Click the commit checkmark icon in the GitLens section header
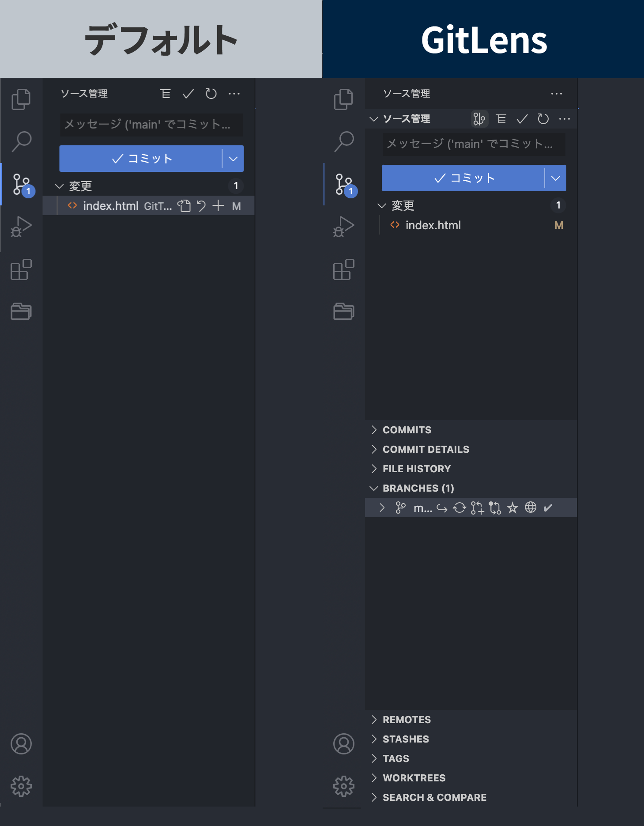 (522, 119)
